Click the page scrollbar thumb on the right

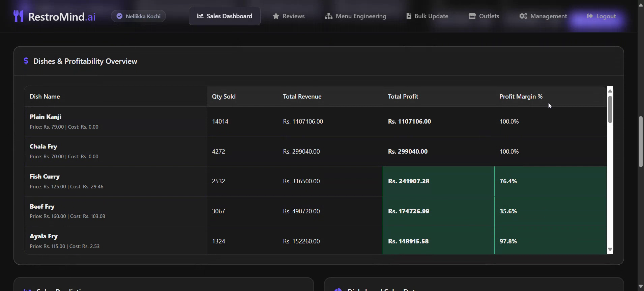point(641,141)
